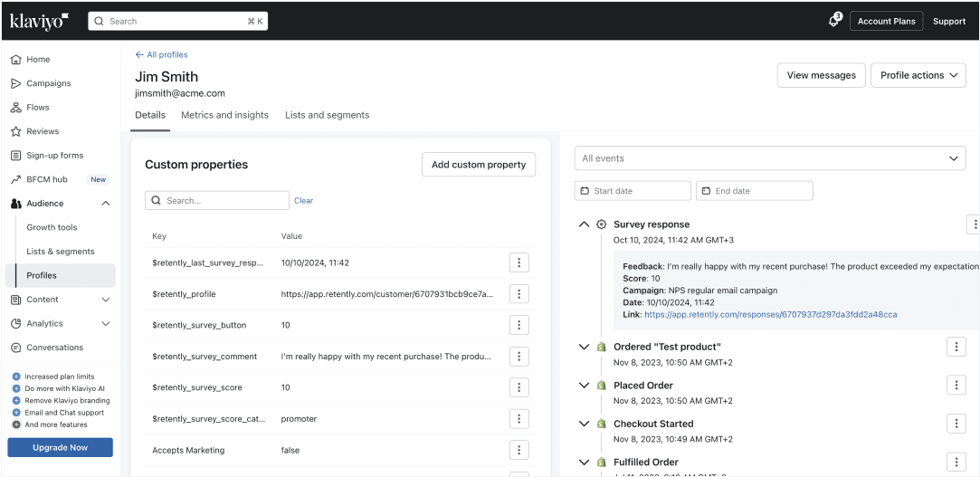Open the All events dropdown
Screen dimensions: 980x477
click(770, 158)
